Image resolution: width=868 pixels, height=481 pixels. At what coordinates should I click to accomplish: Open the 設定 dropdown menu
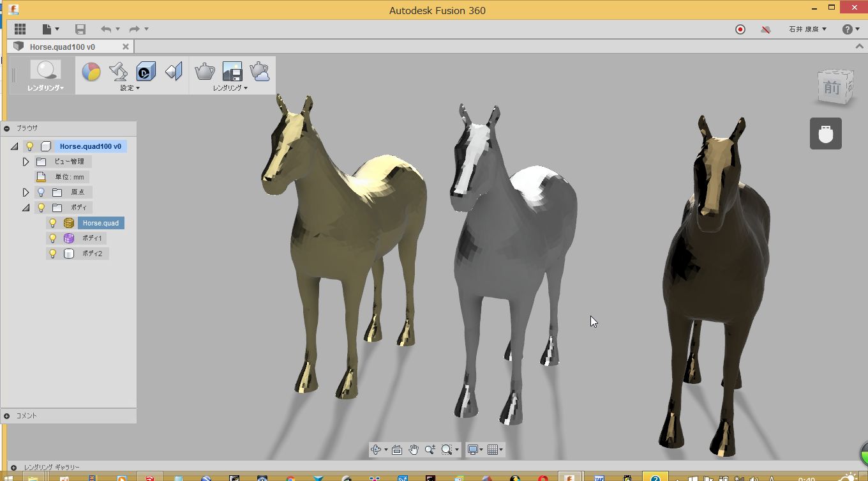click(x=130, y=88)
